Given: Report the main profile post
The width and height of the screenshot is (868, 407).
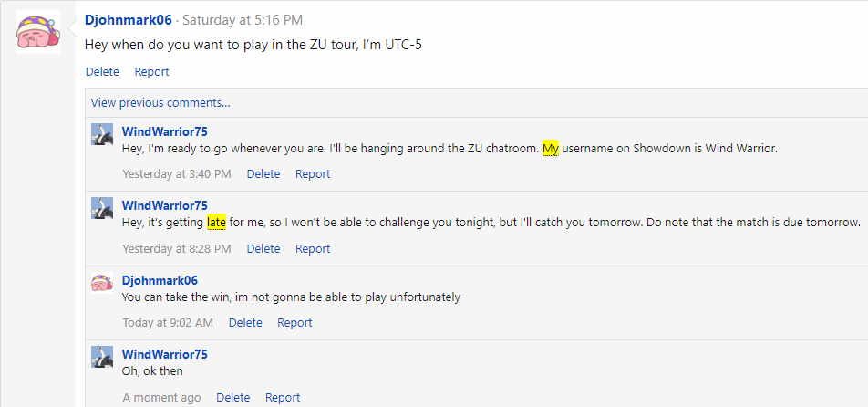Looking at the screenshot, I should (x=151, y=71).
